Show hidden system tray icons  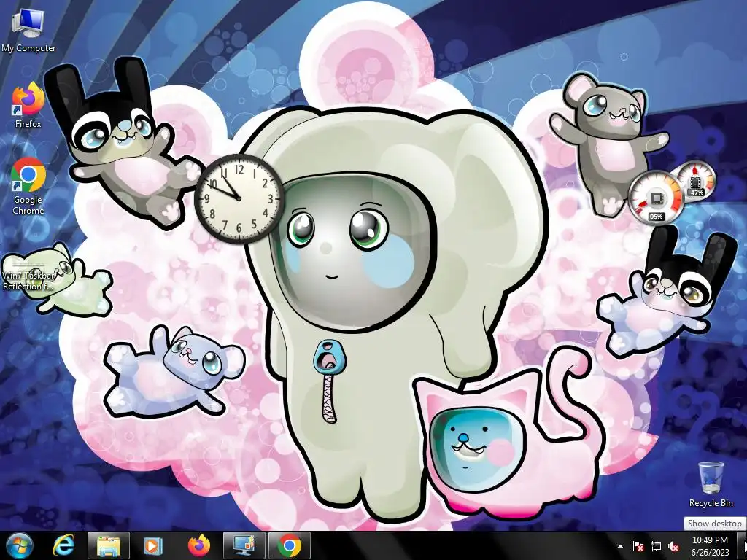(620, 546)
